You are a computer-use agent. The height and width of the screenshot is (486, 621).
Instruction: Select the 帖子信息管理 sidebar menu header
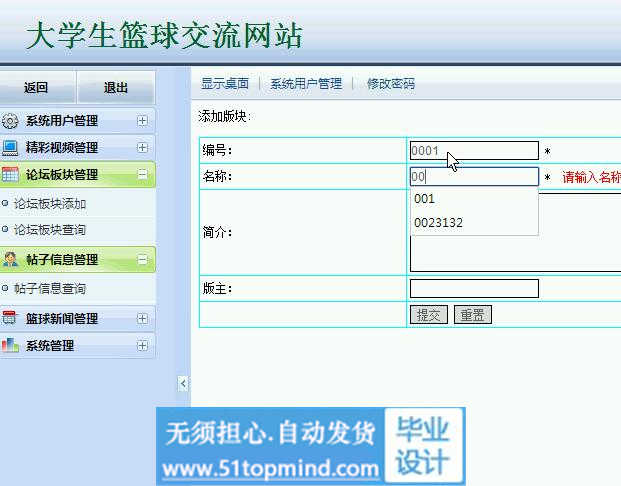coord(77,260)
